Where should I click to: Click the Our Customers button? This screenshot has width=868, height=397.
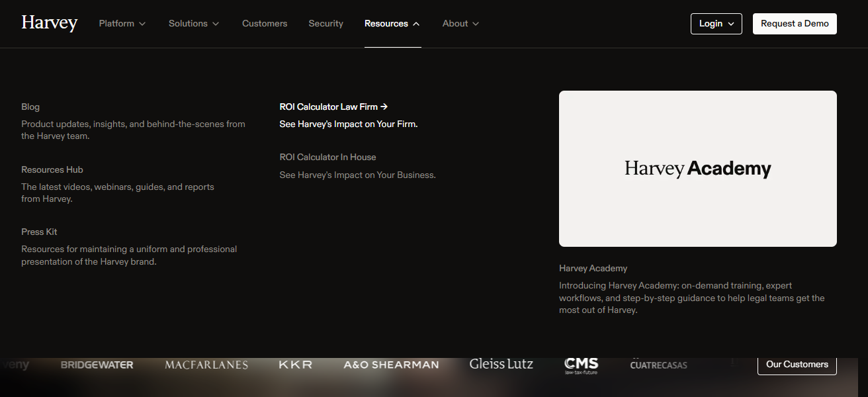(x=797, y=364)
